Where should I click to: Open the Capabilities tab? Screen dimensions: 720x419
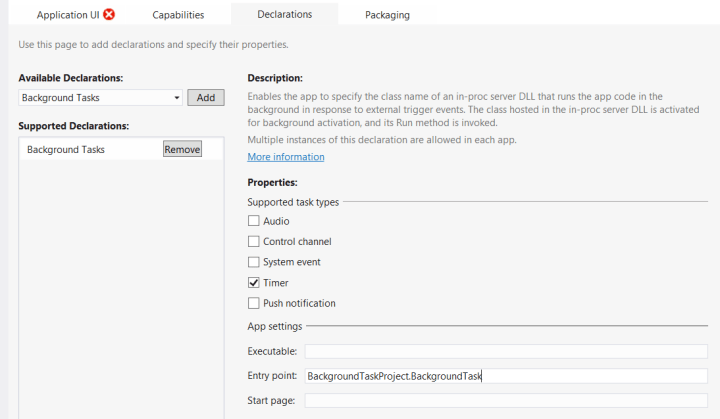(x=178, y=15)
